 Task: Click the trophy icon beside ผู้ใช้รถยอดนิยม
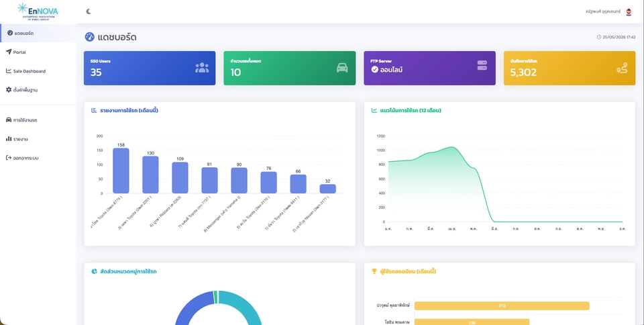[374, 271]
